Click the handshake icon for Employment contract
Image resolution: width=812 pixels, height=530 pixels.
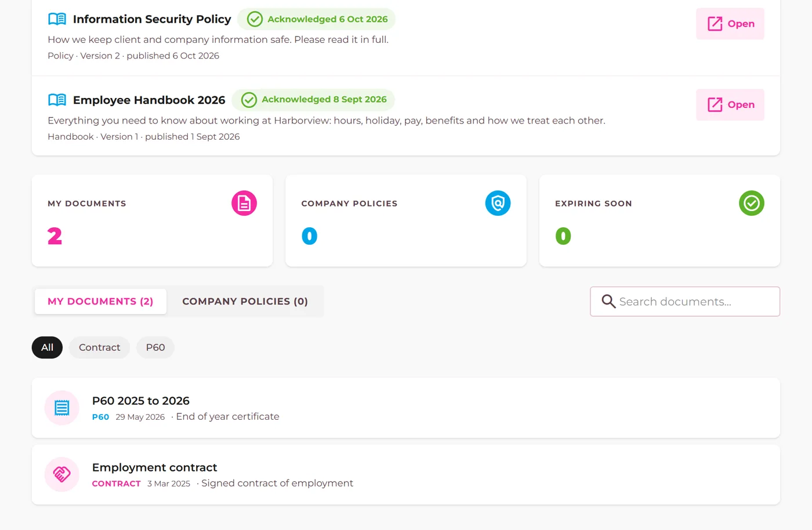point(61,475)
